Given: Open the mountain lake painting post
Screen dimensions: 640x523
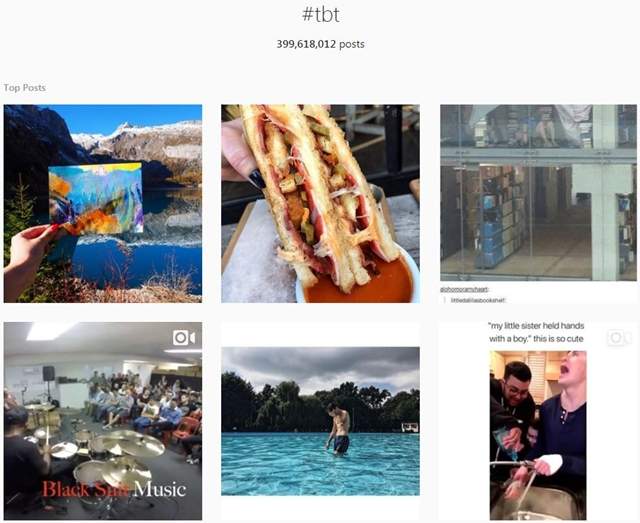Looking at the screenshot, I should tap(103, 204).
